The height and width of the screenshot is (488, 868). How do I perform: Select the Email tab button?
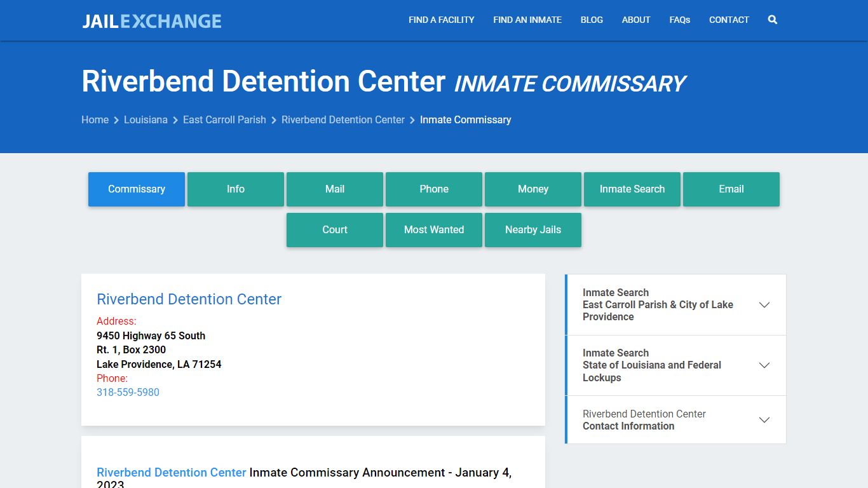pyautogui.click(x=731, y=189)
